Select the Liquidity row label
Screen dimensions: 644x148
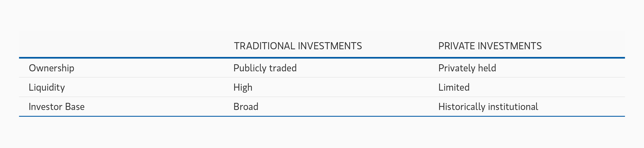pos(47,87)
